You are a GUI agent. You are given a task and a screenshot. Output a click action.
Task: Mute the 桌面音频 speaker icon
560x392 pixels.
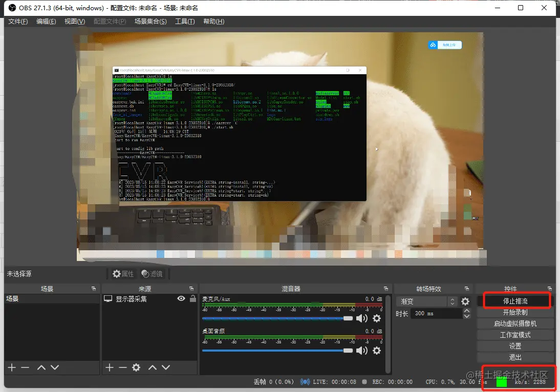pos(362,351)
